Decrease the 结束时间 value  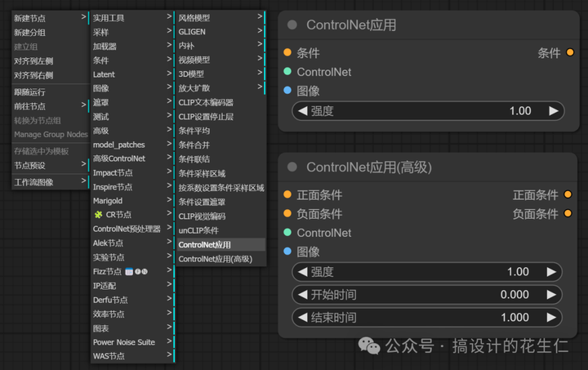click(x=303, y=318)
